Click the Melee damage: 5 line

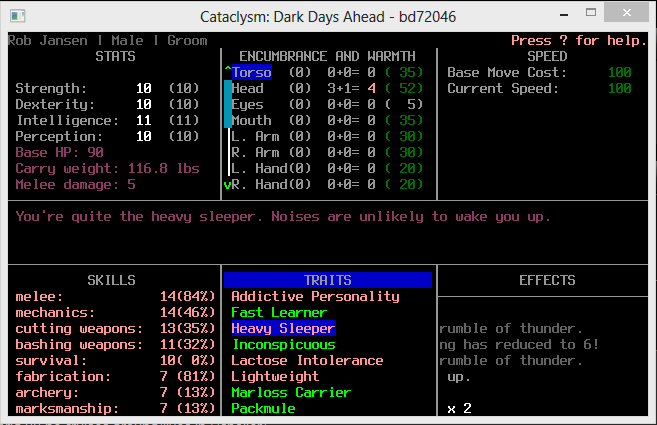[x=75, y=184]
